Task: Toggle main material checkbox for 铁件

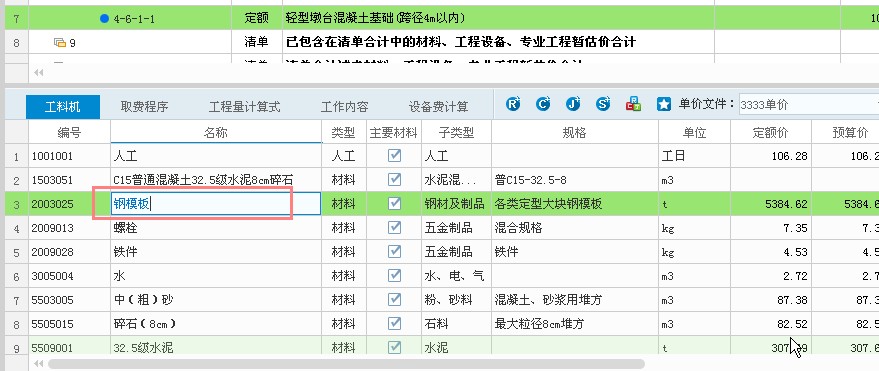Action: point(395,252)
